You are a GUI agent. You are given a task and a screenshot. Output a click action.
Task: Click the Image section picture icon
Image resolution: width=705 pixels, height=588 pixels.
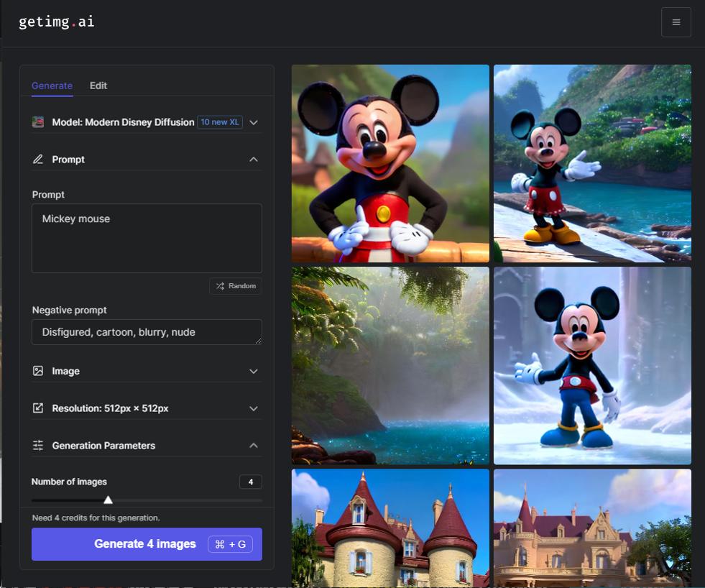37,371
